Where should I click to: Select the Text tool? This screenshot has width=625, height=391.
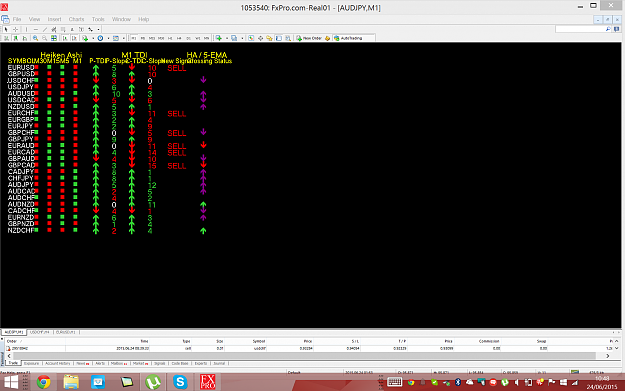coord(72,29)
